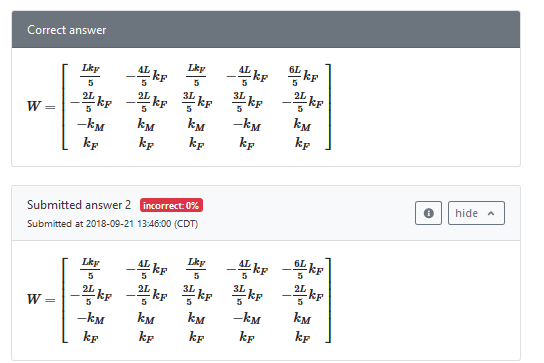Click second-column −4L/5 kF entry in correct matrix
544x363 pixels.
[146, 75]
